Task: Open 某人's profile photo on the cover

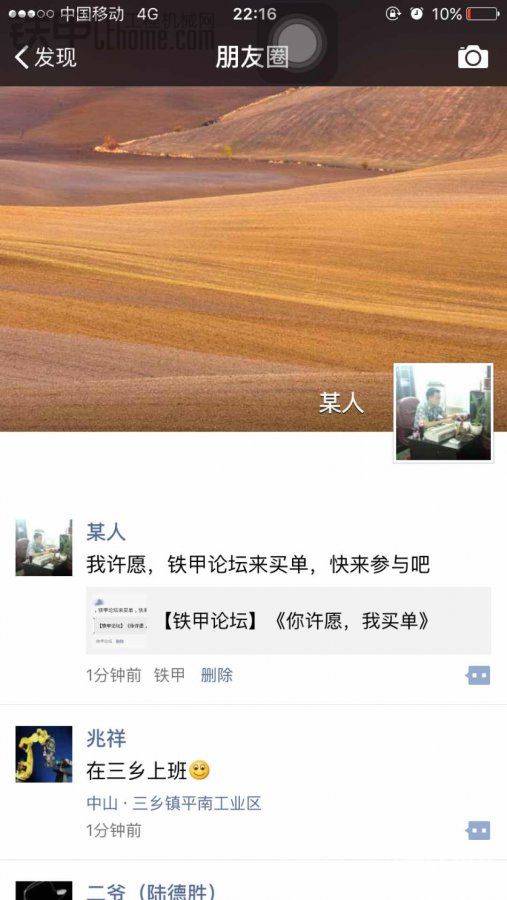Action: click(443, 413)
